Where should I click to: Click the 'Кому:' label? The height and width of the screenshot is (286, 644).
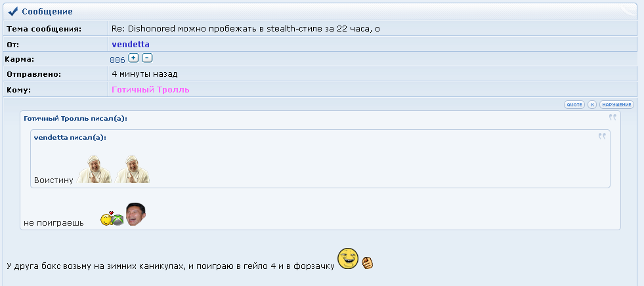click(x=18, y=90)
